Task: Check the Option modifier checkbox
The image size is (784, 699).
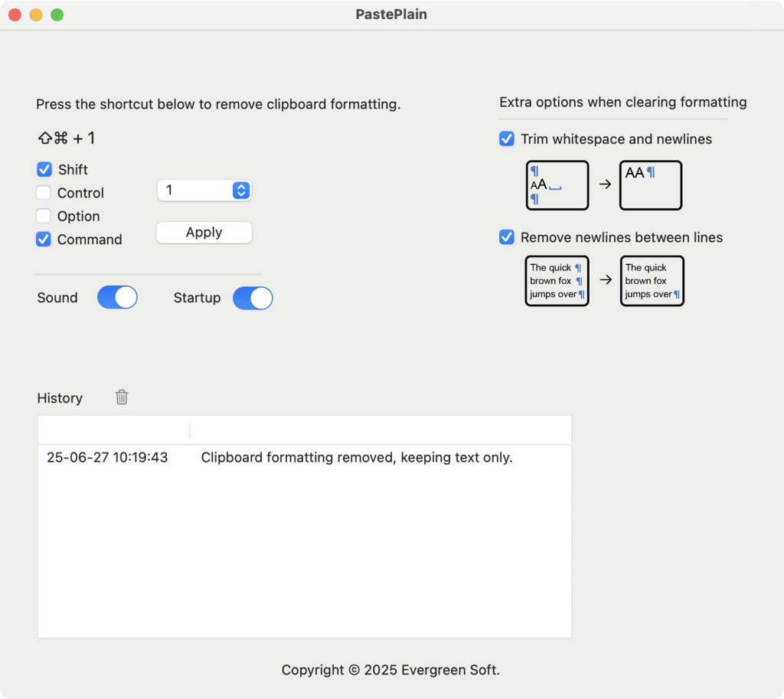Action: tap(44, 216)
